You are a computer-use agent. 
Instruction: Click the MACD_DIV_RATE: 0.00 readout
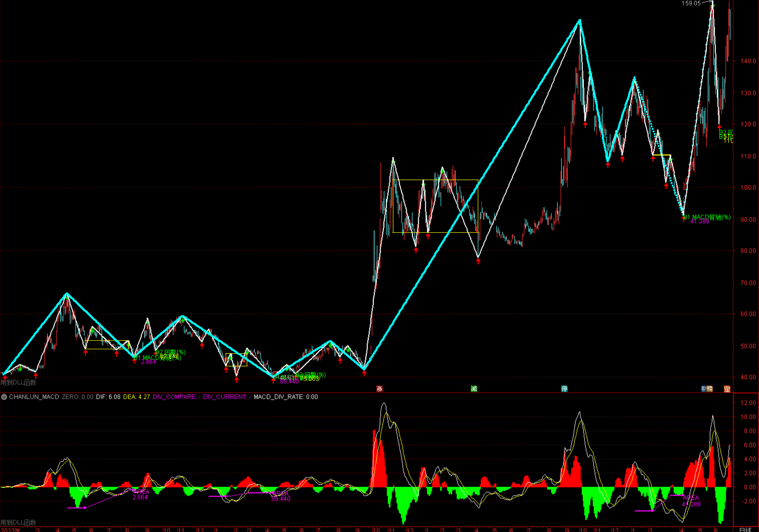point(286,397)
